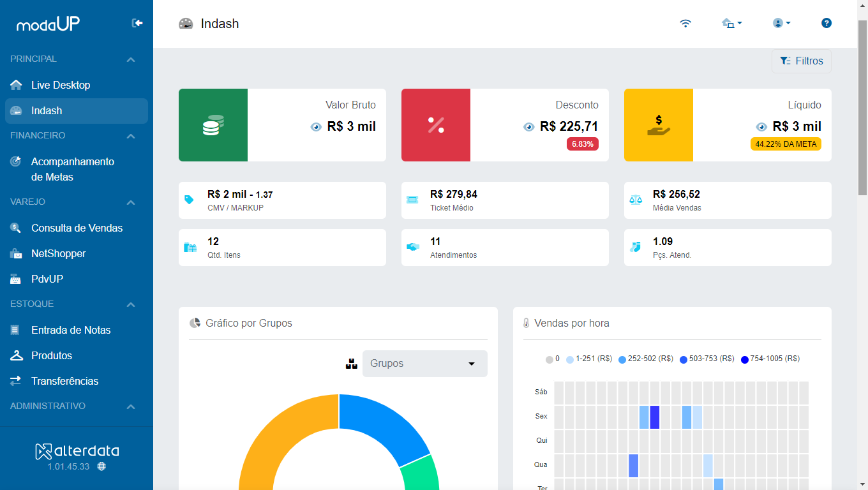This screenshot has width=868, height=490.
Task: Click the Atendimentos handshake icon
Action: tap(412, 247)
